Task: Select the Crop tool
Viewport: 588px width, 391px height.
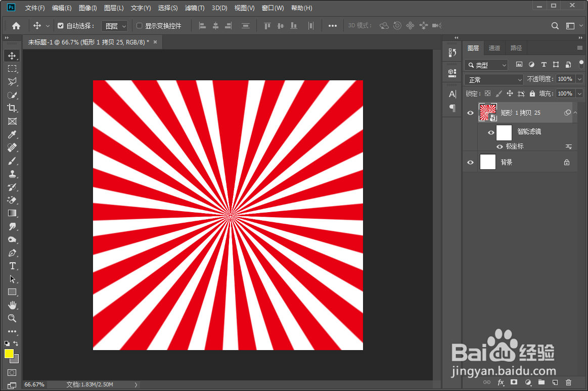Action: coord(12,108)
